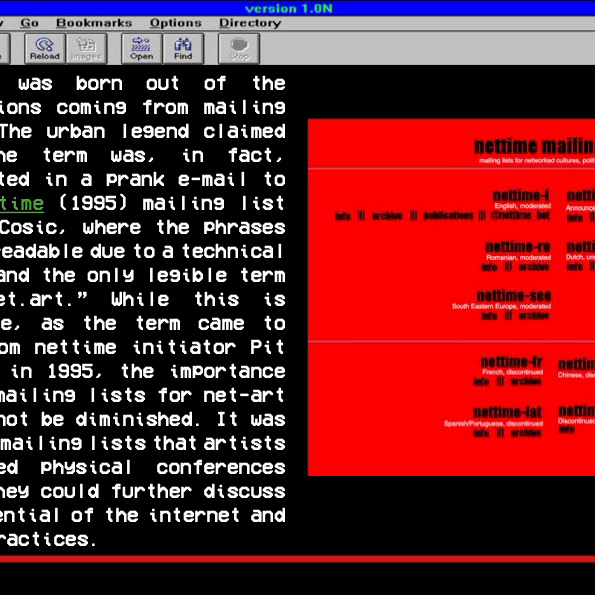Viewport: 595px width, 595px height.
Task: Click the 'nettime-see' heading
Action: click(514, 296)
